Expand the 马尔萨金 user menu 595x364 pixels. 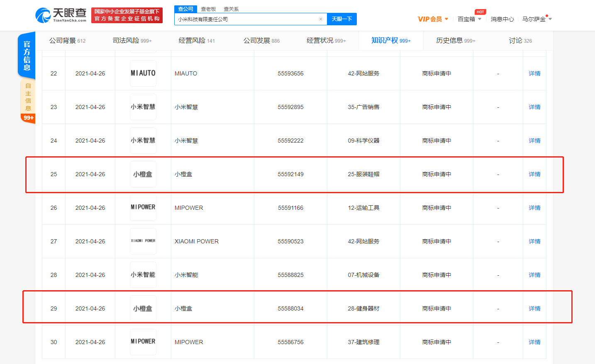tap(537, 19)
